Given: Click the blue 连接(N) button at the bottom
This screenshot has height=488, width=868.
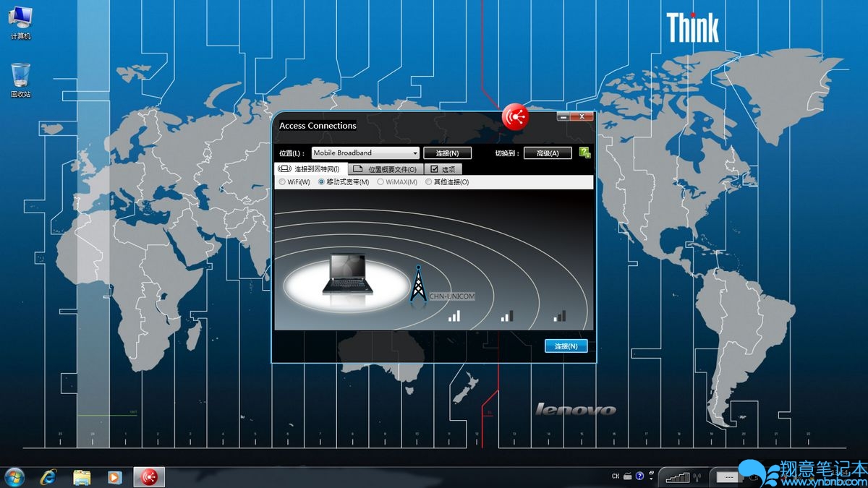Looking at the screenshot, I should (x=566, y=346).
